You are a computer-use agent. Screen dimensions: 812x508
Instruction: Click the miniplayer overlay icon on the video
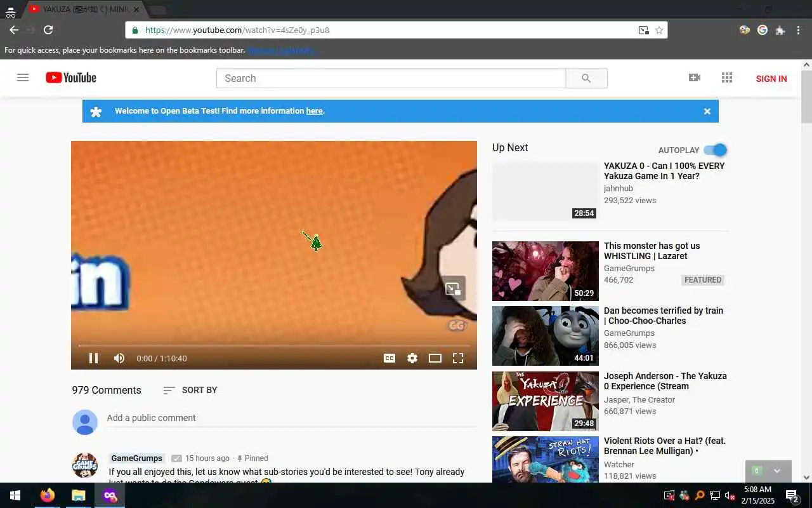pyautogui.click(x=453, y=288)
